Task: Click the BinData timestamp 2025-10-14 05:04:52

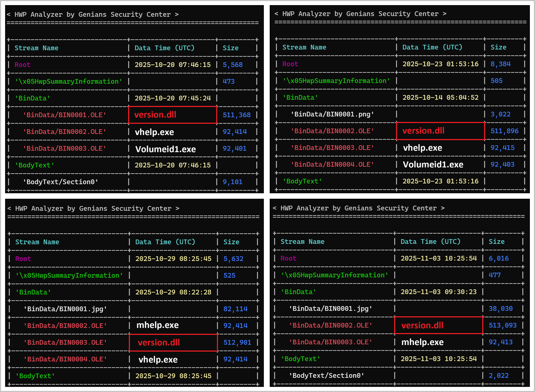Action: (440, 98)
